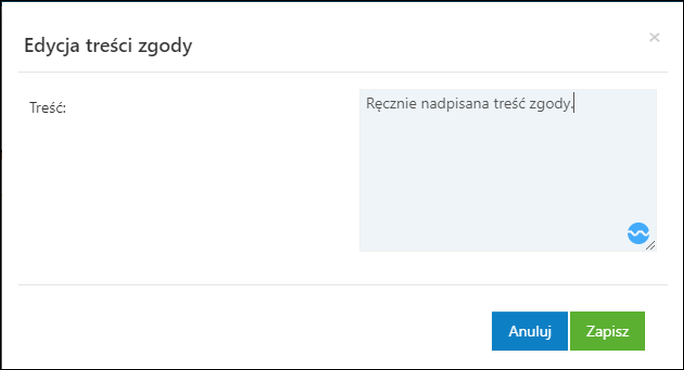Cancel editing with the Anuluj button
The width and height of the screenshot is (684, 370).
click(x=530, y=331)
